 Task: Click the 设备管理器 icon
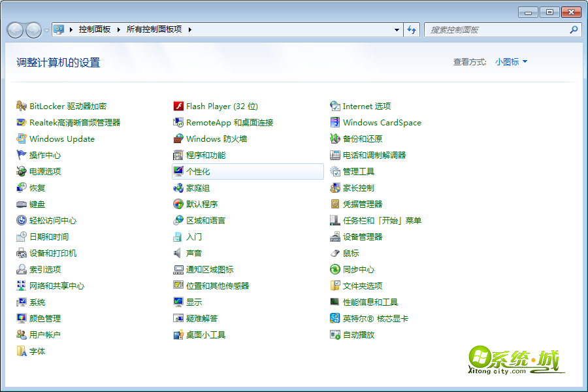335,237
